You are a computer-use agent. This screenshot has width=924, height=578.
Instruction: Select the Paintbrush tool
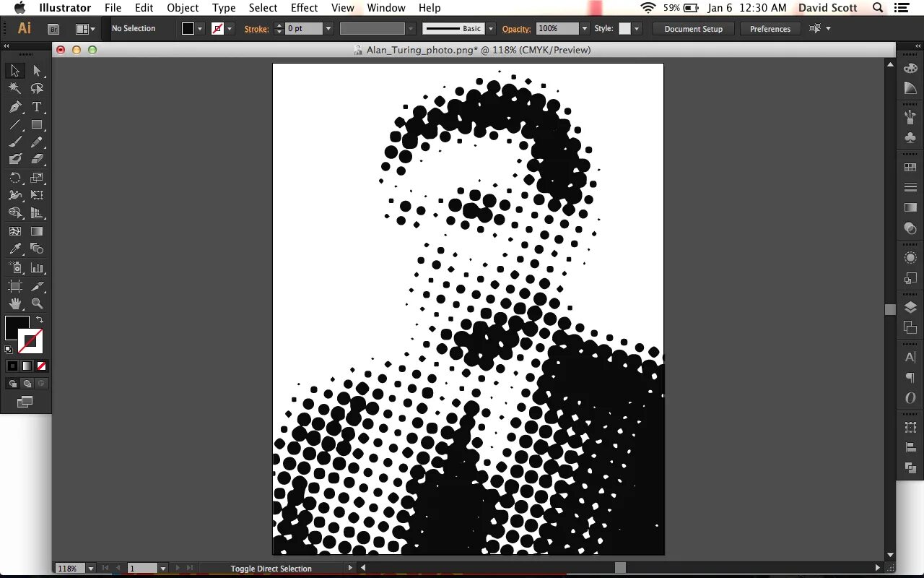coord(14,142)
